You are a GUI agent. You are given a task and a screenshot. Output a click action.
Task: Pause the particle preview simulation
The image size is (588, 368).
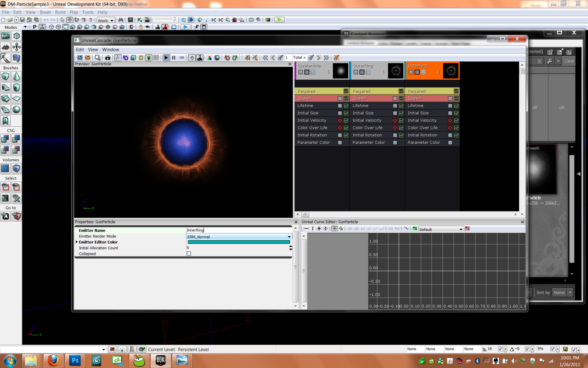174,58
